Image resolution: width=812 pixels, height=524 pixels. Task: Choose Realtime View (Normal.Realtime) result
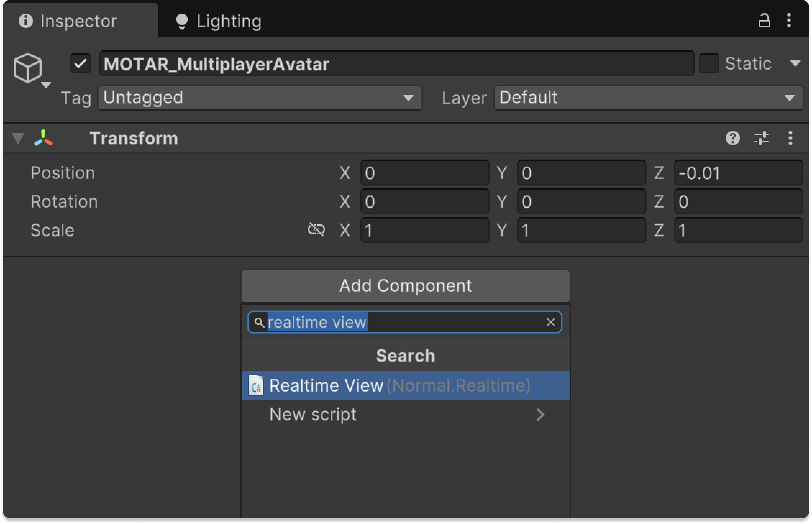[399, 386]
